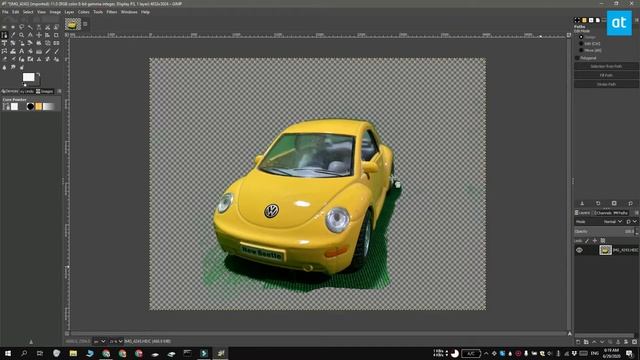The width and height of the screenshot is (640, 360).
Task: Open the File menu
Action: point(5,12)
